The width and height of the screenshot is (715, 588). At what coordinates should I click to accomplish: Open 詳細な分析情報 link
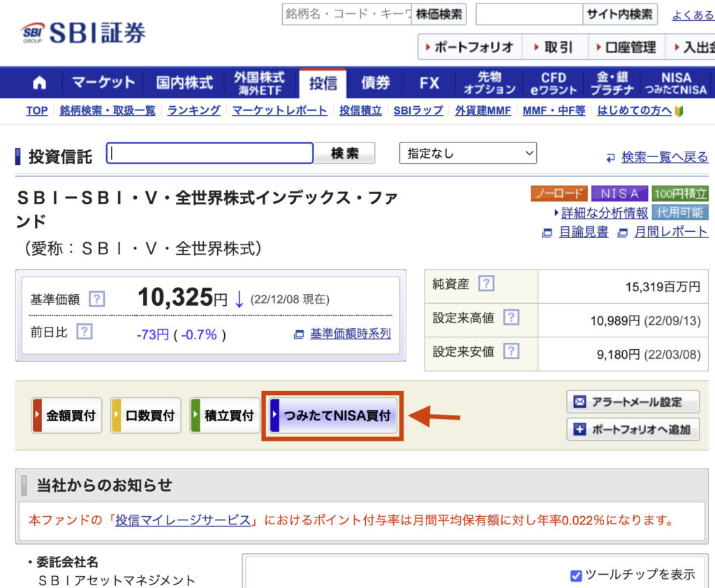605,212
